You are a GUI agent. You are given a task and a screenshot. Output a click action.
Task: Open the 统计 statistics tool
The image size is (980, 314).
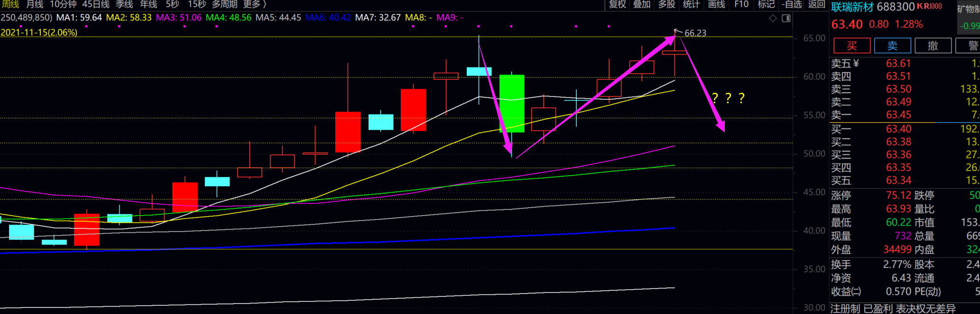[691, 4]
